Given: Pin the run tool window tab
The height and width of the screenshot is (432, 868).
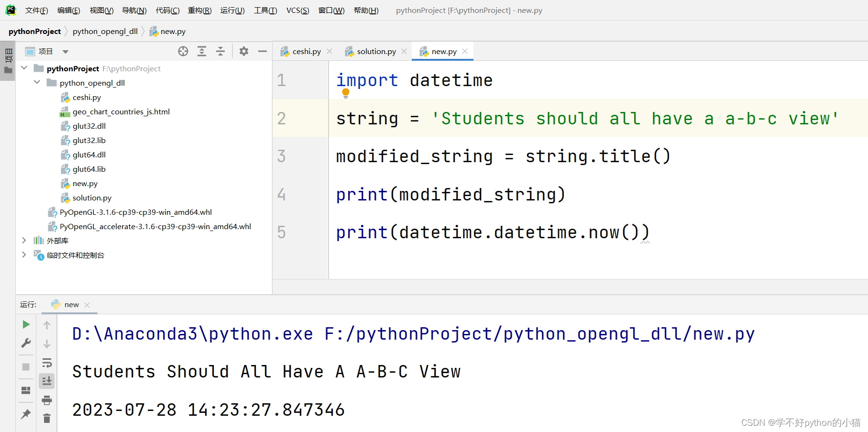Looking at the screenshot, I should pos(26,414).
